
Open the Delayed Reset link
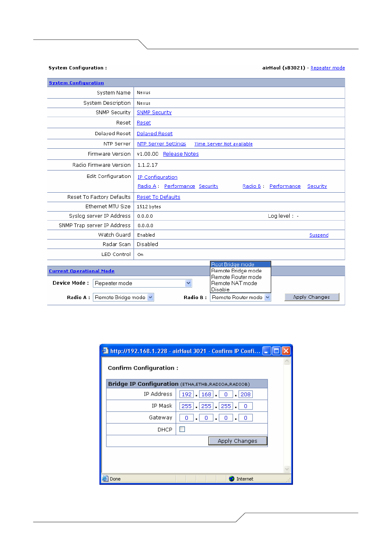[154, 134]
